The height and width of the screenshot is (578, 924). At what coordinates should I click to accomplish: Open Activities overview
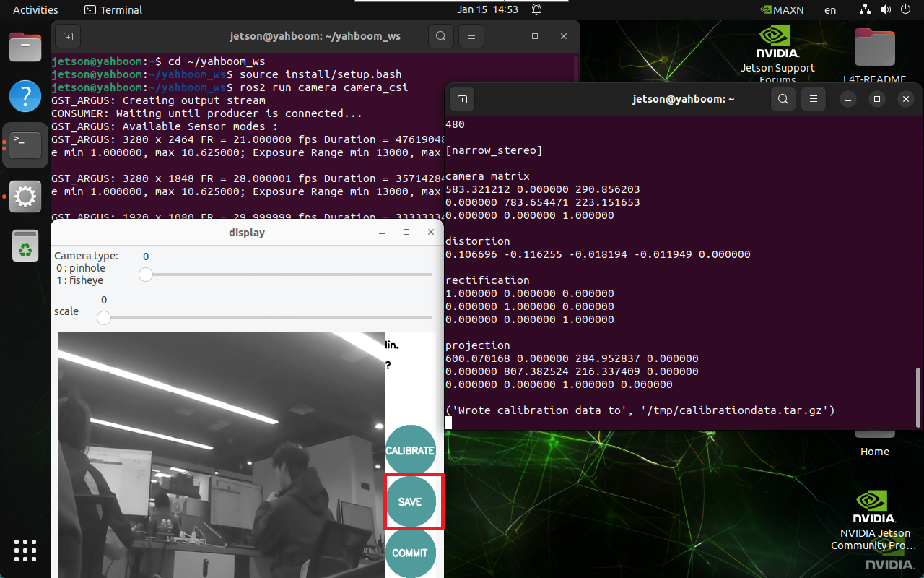click(x=35, y=9)
